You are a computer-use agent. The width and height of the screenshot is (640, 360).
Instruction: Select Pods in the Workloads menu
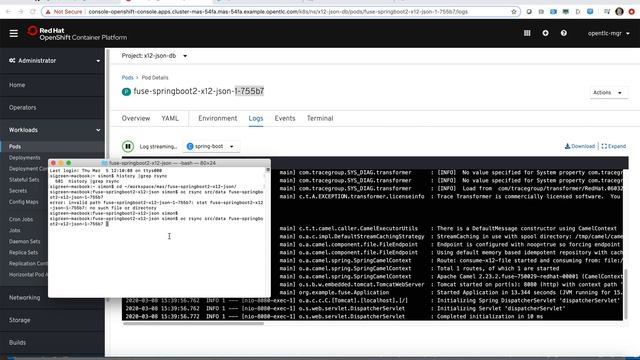pyautogui.click(x=15, y=147)
